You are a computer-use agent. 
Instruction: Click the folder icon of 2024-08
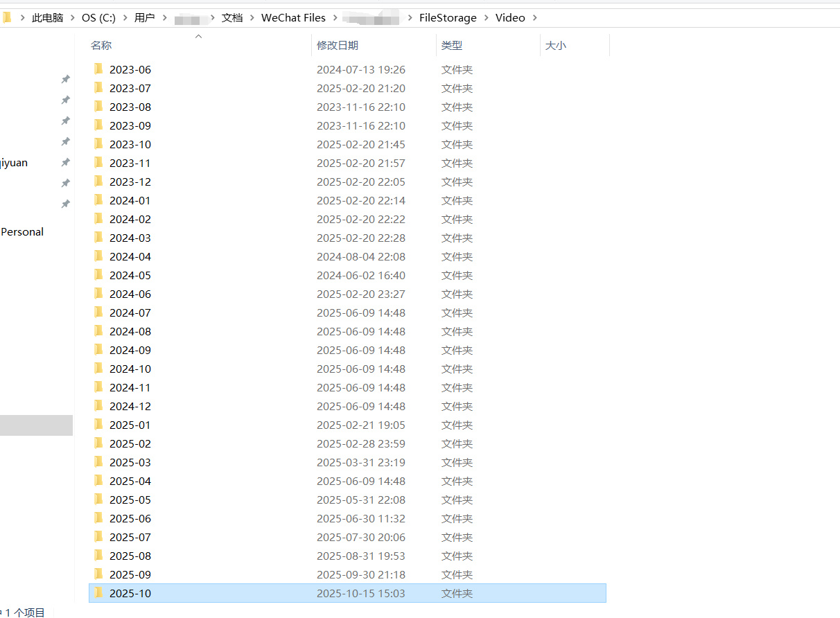[x=98, y=330]
